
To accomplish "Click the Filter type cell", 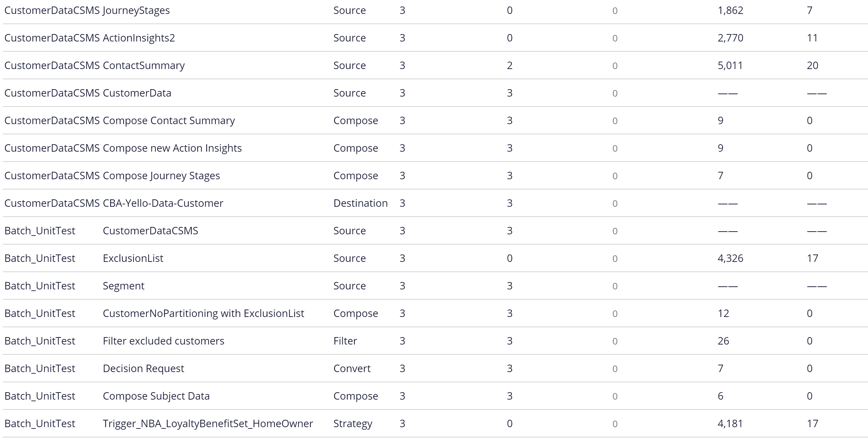I will click(x=345, y=341).
